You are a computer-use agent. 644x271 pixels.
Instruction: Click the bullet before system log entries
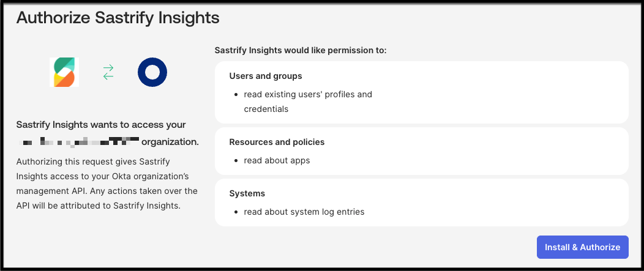pyautogui.click(x=236, y=212)
